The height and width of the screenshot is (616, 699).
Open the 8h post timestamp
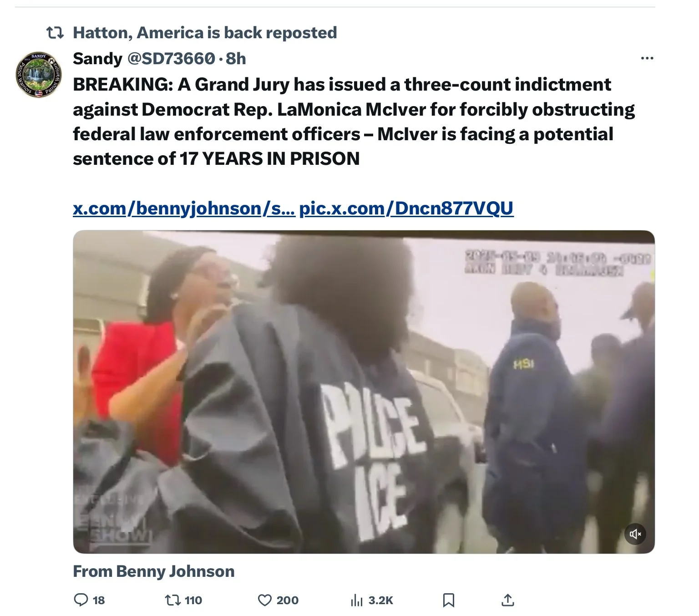coord(236,58)
